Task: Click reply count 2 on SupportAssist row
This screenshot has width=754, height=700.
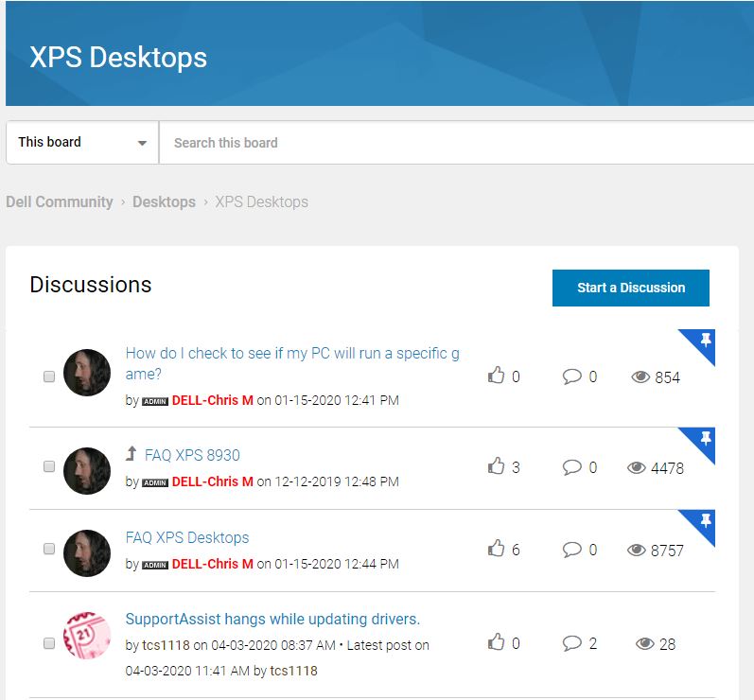Action: (593, 643)
